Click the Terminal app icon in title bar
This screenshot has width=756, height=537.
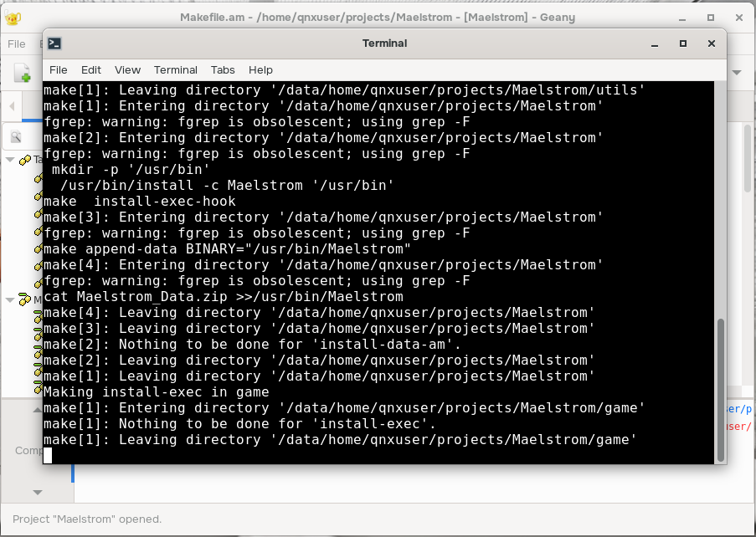[x=54, y=43]
